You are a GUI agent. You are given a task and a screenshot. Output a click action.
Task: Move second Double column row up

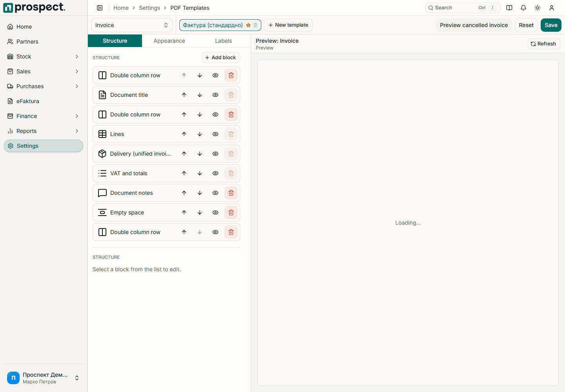pyautogui.click(x=184, y=114)
